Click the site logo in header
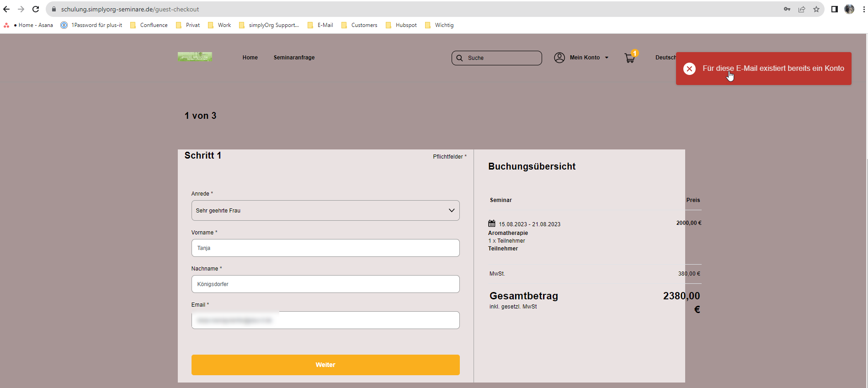 click(195, 57)
